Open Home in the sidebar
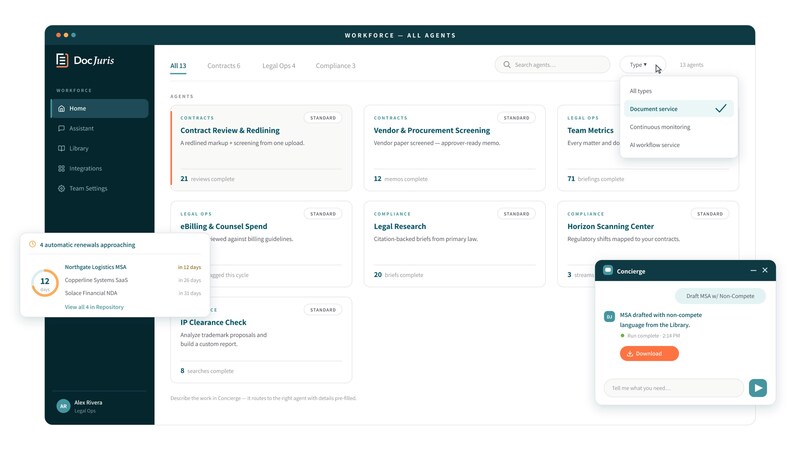Viewport: 800px width, 450px height. [x=100, y=108]
